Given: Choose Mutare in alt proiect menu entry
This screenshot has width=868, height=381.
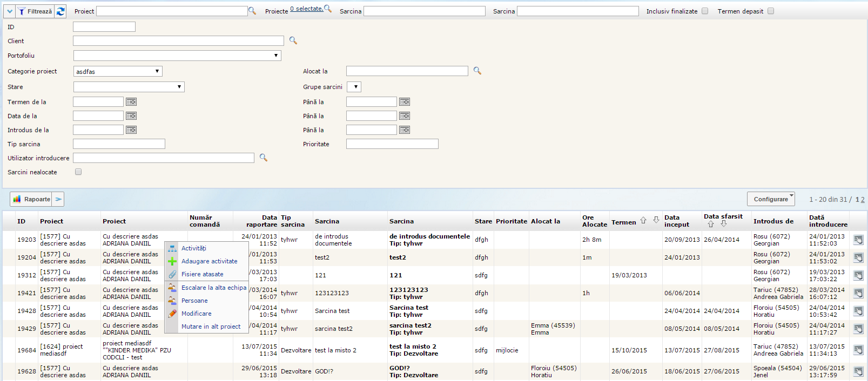Looking at the screenshot, I should coord(211,326).
